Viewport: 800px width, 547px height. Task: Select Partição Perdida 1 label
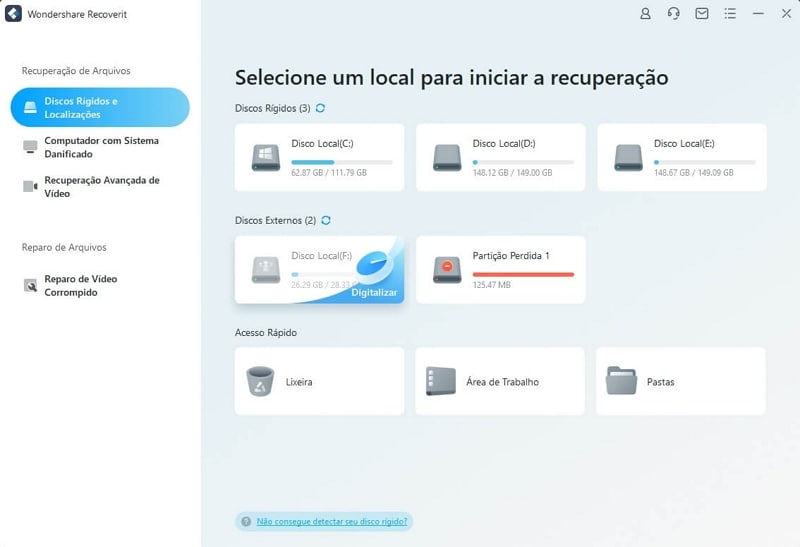511,256
